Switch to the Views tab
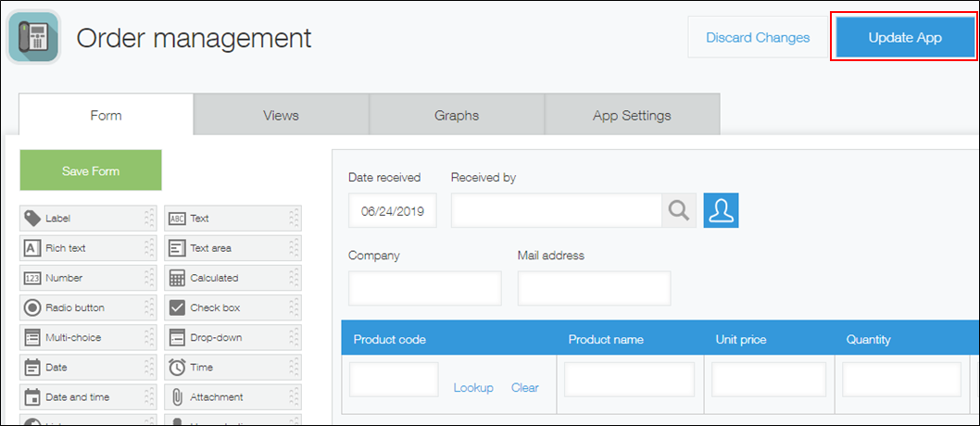The image size is (980, 426). (x=281, y=116)
